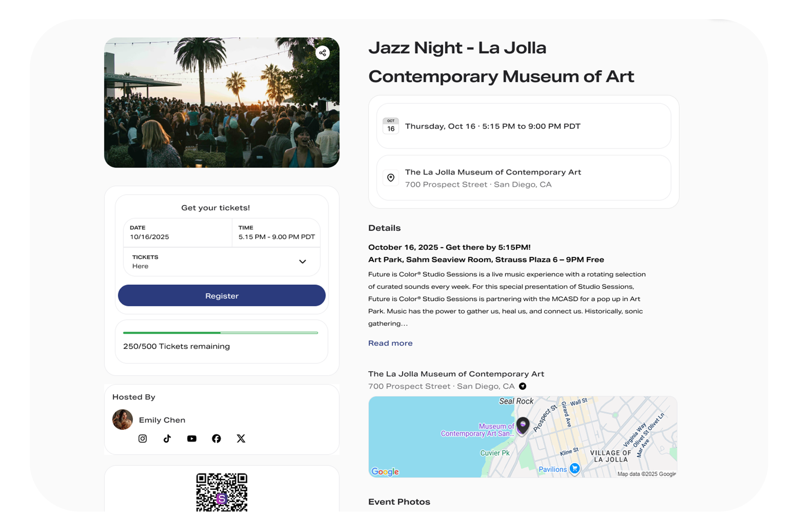The width and height of the screenshot is (798, 532).
Task: Click the Google logo on the map
Action: (x=385, y=471)
